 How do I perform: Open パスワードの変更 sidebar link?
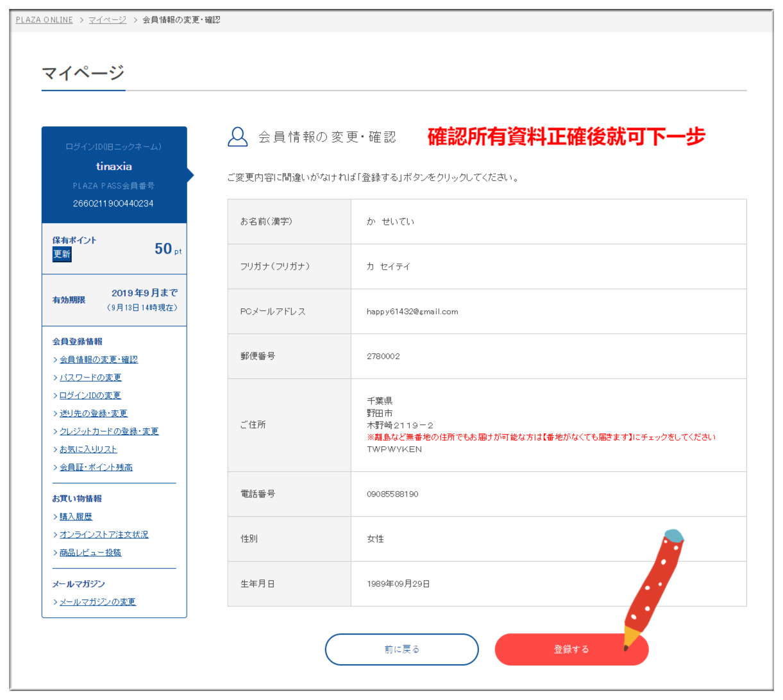tap(90, 378)
